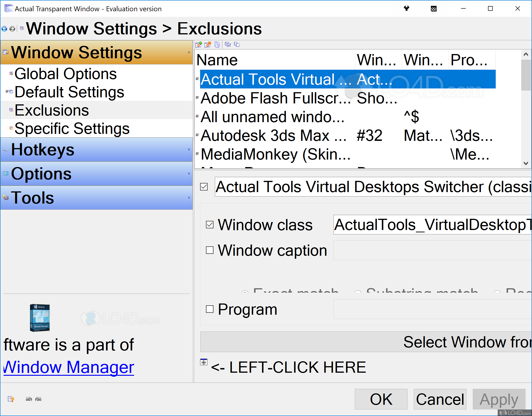Screen dimensions: 532x416
Task: Expand the Hotkeys section chevron
Action: (x=189, y=150)
